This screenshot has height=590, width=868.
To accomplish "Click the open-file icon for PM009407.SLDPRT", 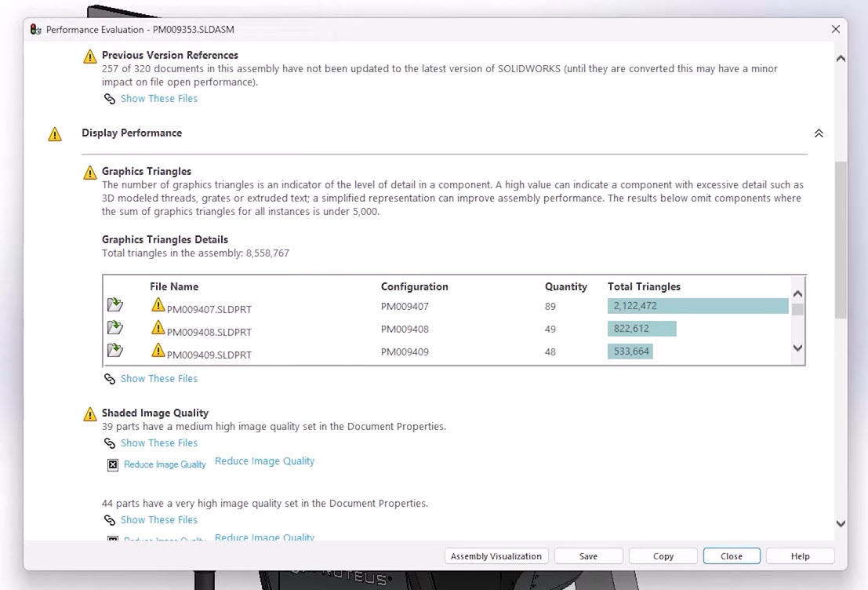I will (114, 305).
